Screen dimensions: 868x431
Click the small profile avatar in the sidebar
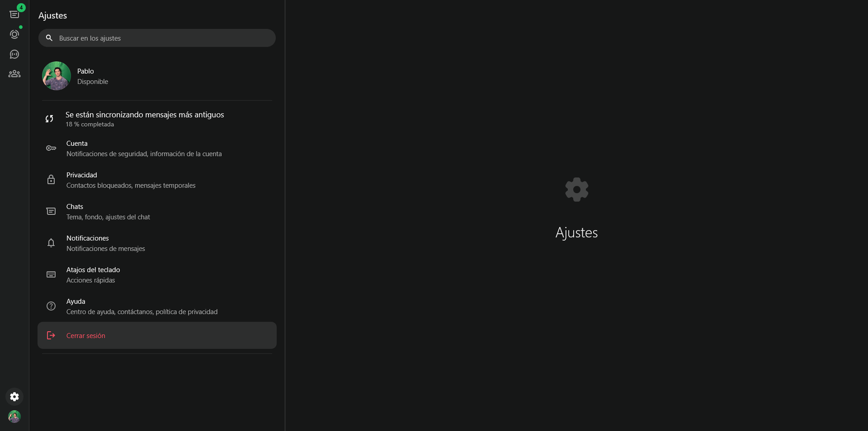click(15, 416)
